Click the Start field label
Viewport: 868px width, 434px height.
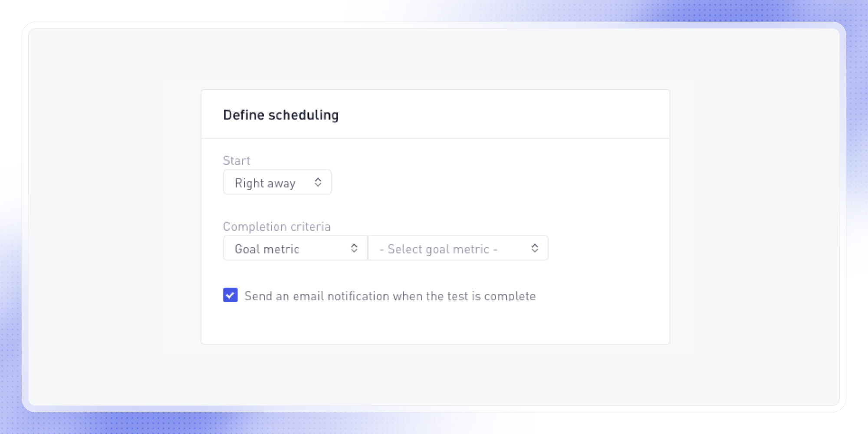click(x=236, y=160)
